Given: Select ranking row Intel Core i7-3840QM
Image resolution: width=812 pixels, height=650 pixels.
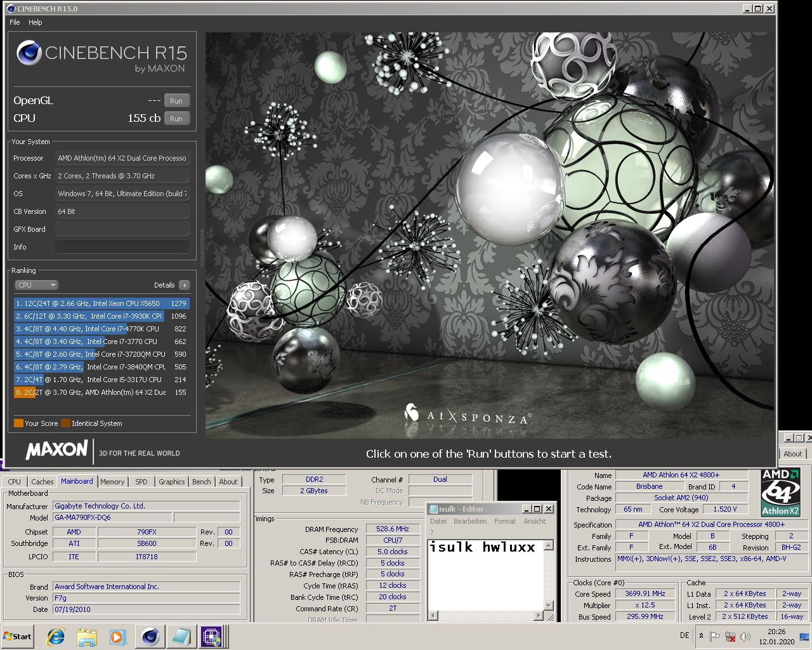Looking at the screenshot, I should coord(101,367).
